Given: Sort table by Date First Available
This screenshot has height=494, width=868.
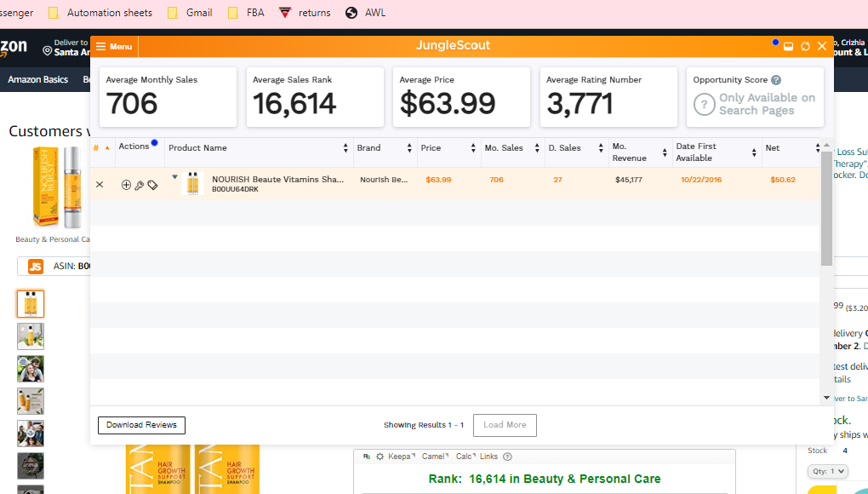Looking at the screenshot, I should point(754,152).
